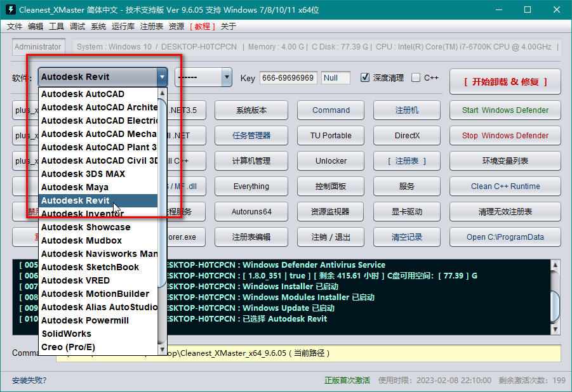This screenshot has height=392, width=572.
Task: Click the 开始卸载 & 修复 button
Action: click(505, 82)
